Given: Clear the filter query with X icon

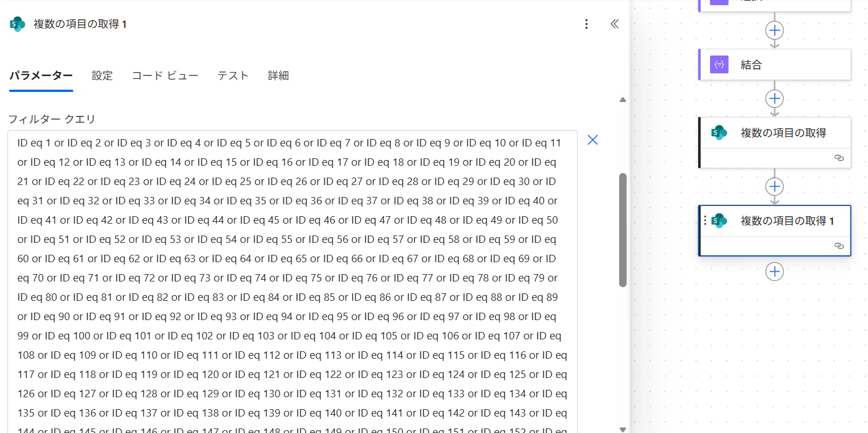Looking at the screenshot, I should pyautogui.click(x=592, y=140).
